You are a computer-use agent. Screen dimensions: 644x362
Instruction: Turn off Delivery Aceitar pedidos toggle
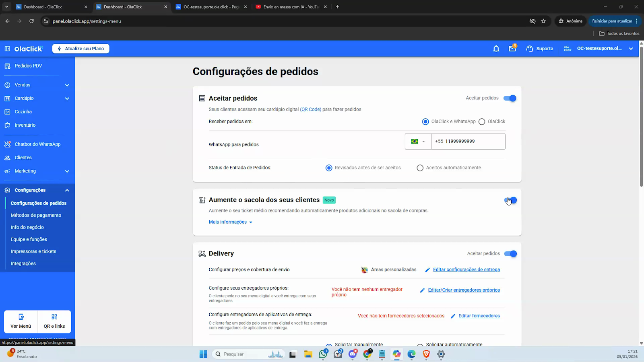click(x=510, y=254)
